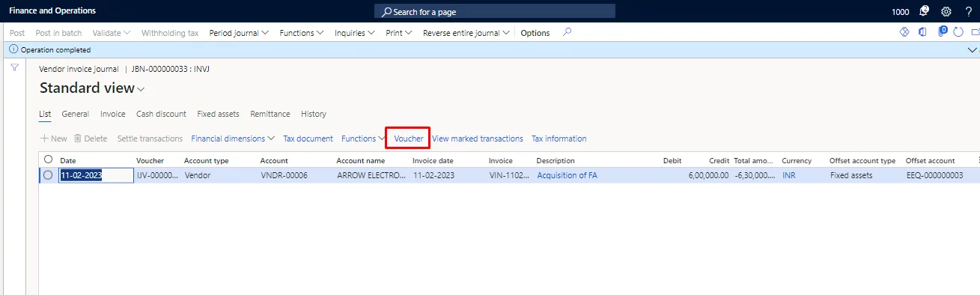Expand the Reverse entire journal menu
Image resolution: width=980 pixels, height=295 pixels.
click(467, 33)
